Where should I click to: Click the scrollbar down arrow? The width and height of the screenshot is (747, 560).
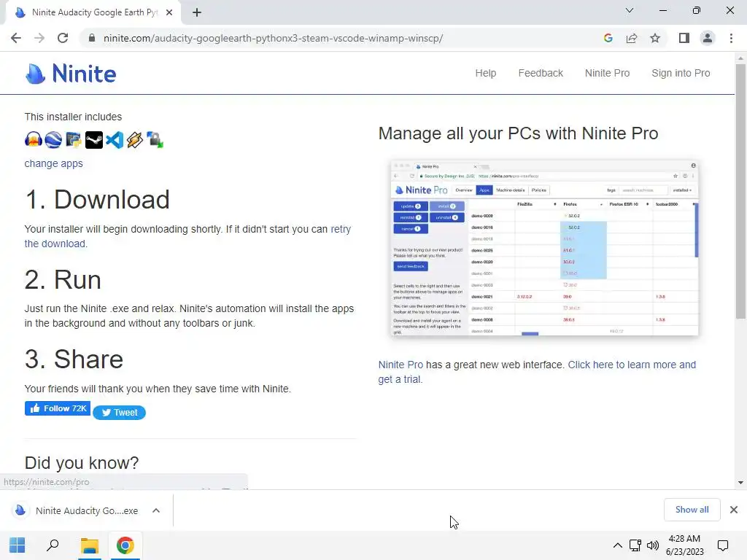740,483
